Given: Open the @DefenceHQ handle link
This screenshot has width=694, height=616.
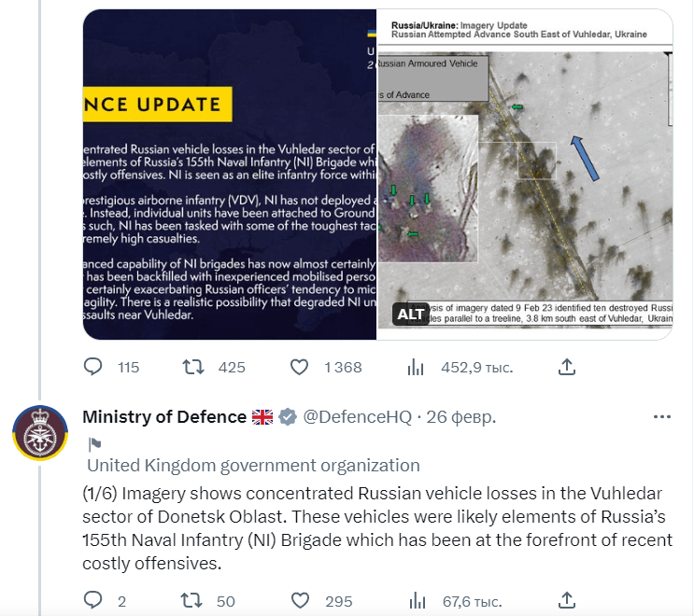Looking at the screenshot, I should tap(357, 416).
